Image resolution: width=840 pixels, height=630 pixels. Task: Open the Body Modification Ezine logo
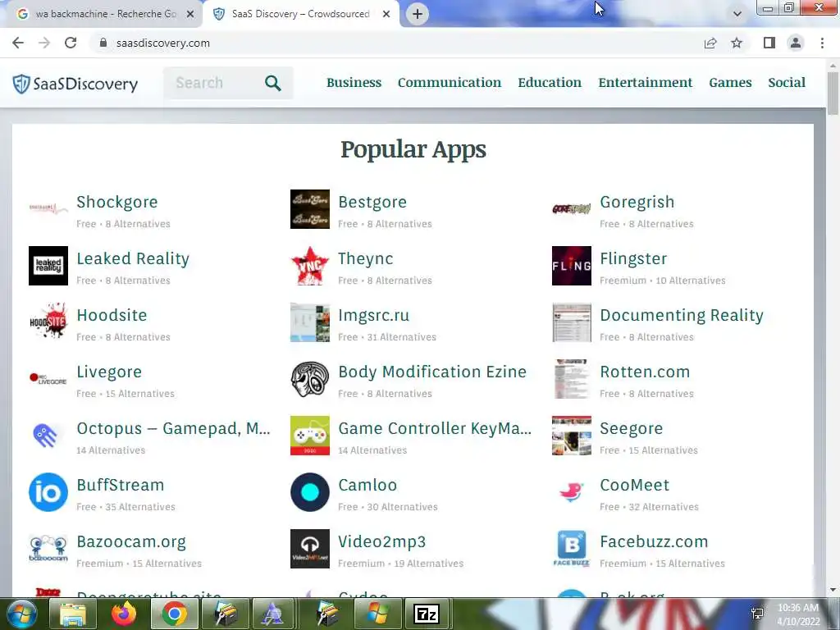coord(309,379)
